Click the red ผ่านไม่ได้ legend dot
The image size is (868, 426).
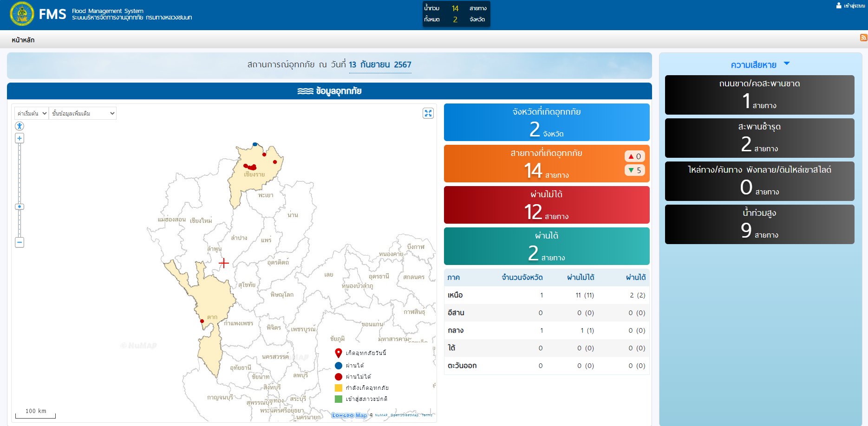pyautogui.click(x=339, y=377)
